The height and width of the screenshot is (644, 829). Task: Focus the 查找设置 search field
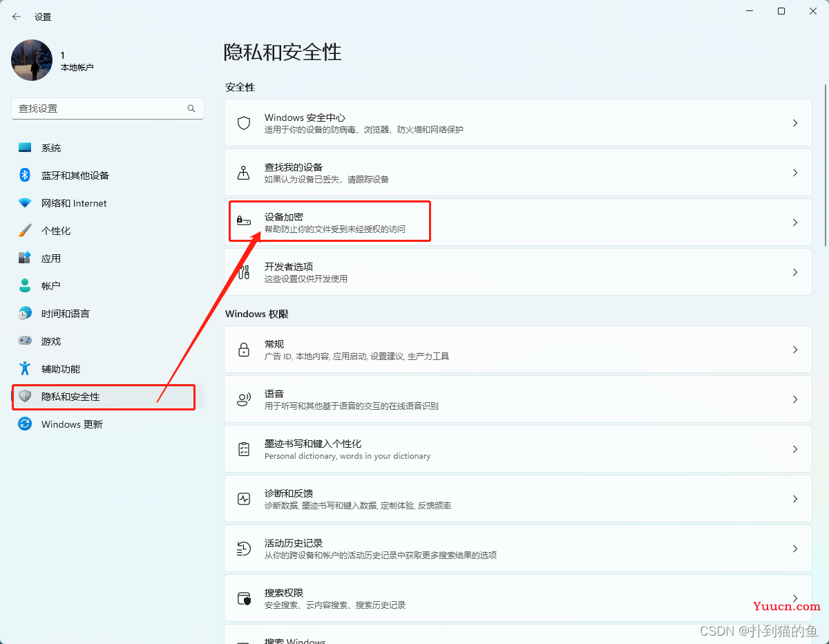(108, 108)
